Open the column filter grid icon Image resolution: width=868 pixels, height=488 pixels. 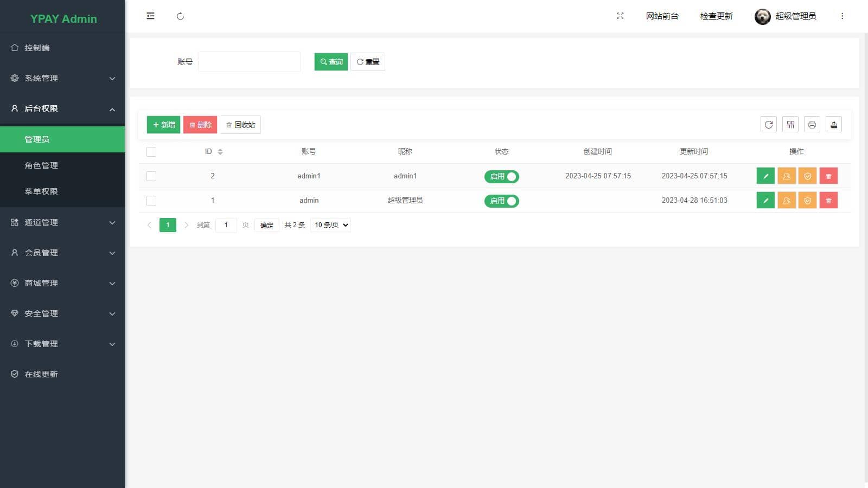[790, 125]
